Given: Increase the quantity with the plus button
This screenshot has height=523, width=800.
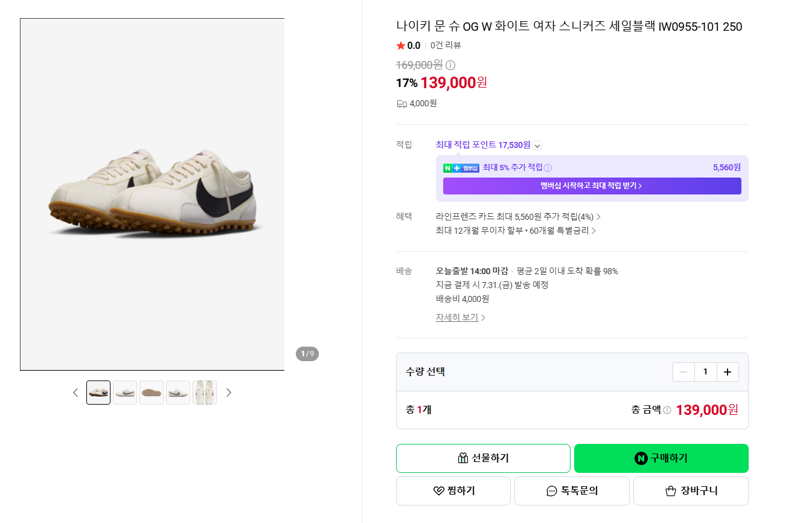Looking at the screenshot, I should [x=728, y=372].
